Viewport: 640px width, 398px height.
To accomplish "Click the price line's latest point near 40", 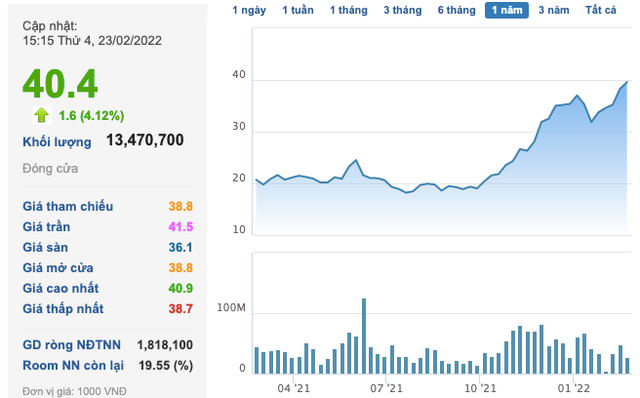I will (x=627, y=82).
